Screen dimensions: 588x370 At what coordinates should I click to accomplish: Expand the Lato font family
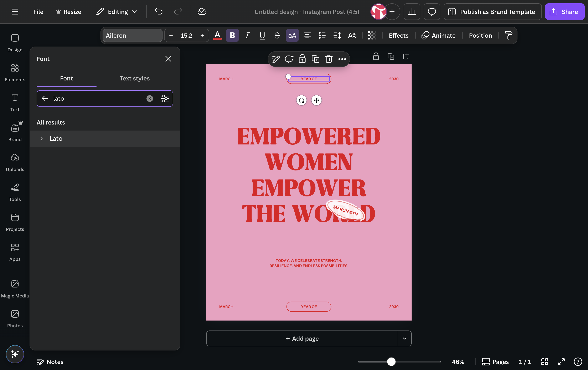42,138
